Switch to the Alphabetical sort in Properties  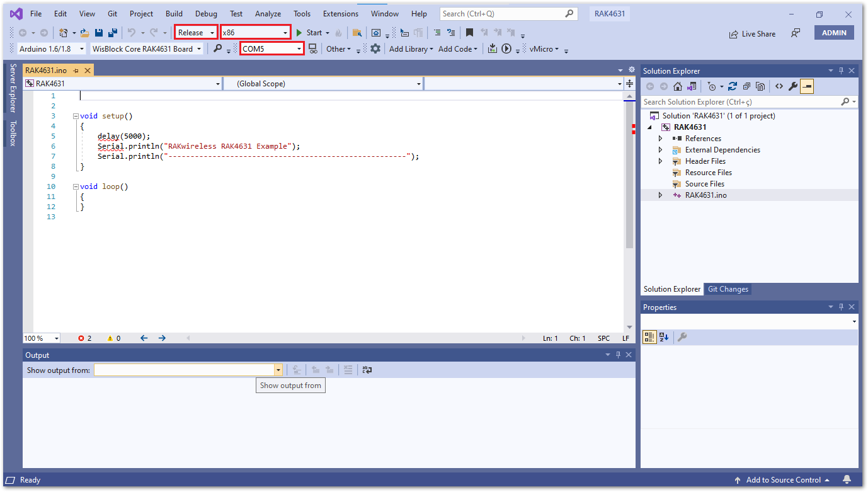tap(664, 337)
